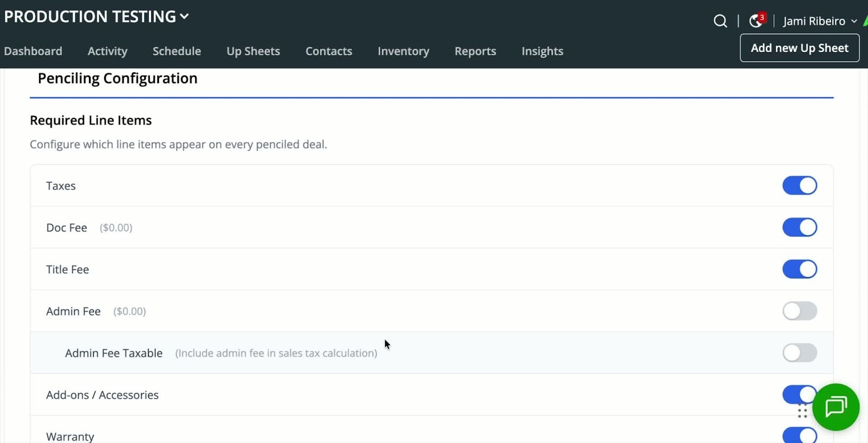The height and width of the screenshot is (443, 868).
Task: Disable the Title Fee toggle
Action: pos(799,269)
